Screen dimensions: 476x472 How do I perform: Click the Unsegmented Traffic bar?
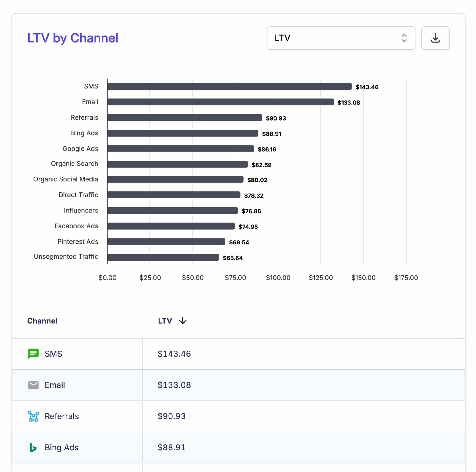coord(163,257)
